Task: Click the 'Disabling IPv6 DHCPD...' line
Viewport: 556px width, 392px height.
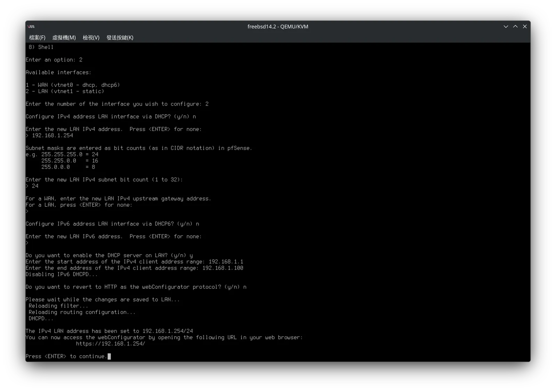Action: tap(62, 274)
